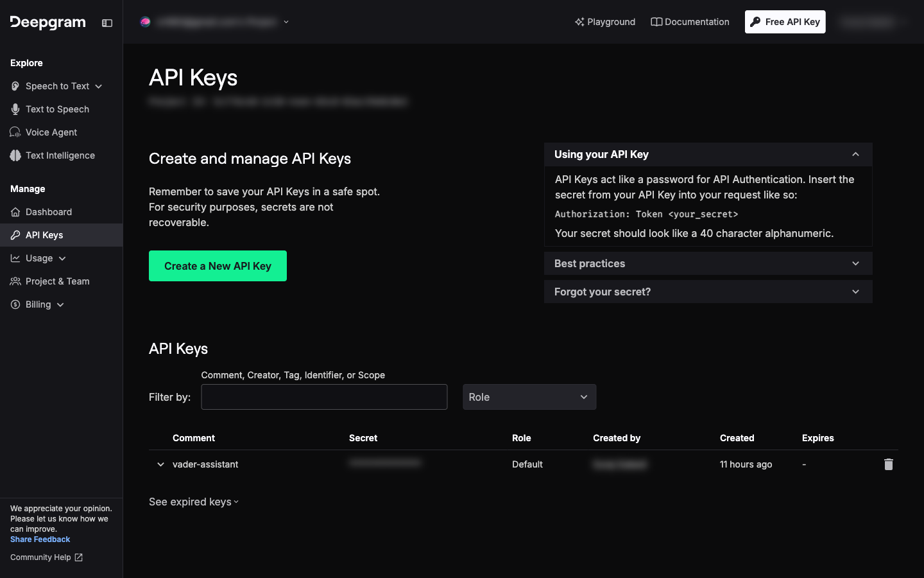Click the Usage chart icon
924x578 pixels.
pos(15,258)
